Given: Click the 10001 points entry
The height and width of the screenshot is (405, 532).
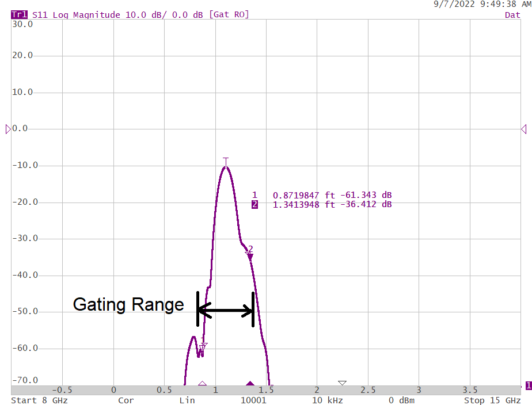Looking at the screenshot, I should (x=253, y=400).
